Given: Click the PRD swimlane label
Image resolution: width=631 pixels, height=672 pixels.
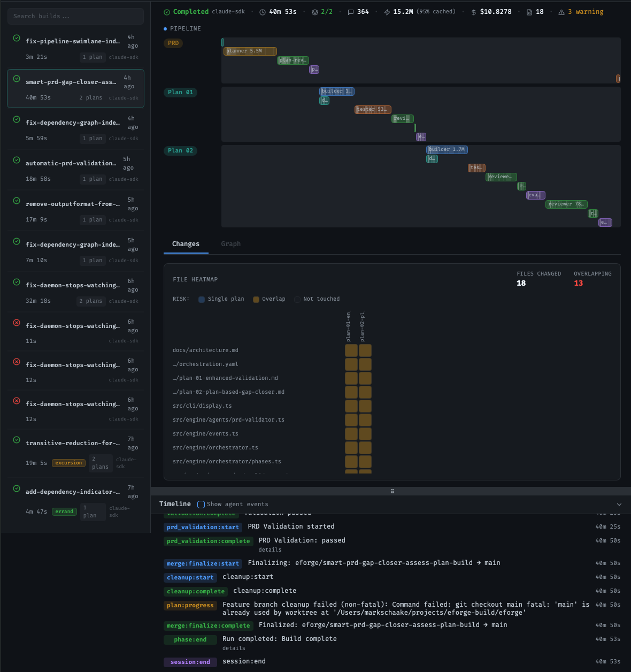Looking at the screenshot, I should [x=173, y=43].
